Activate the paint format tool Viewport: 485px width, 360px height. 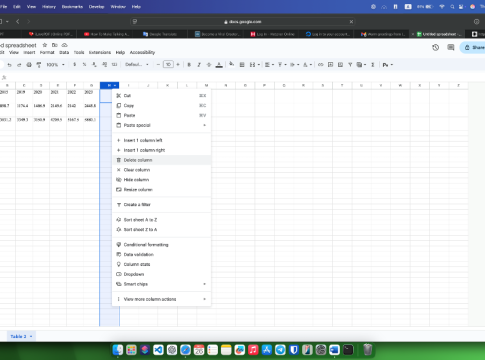click(x=39, y=65)
